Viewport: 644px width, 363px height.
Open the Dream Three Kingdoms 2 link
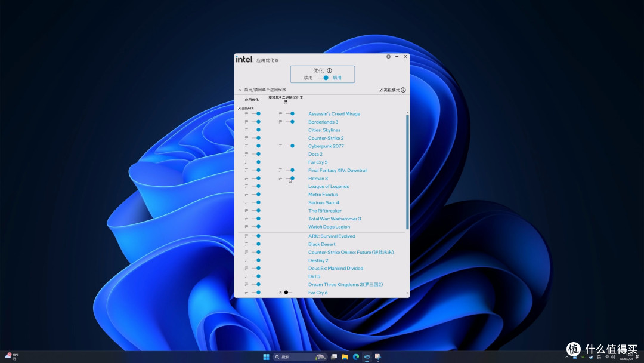point(345,284)
